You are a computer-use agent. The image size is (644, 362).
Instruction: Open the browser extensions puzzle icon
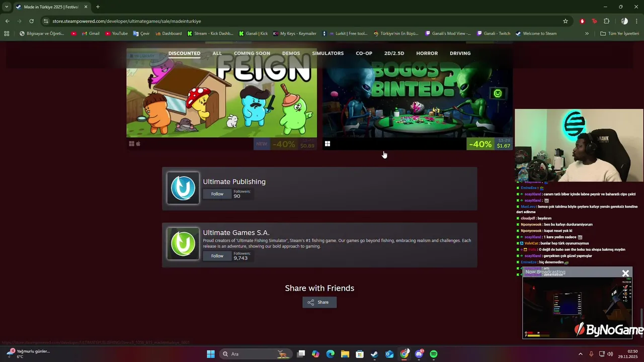point(606,21)
